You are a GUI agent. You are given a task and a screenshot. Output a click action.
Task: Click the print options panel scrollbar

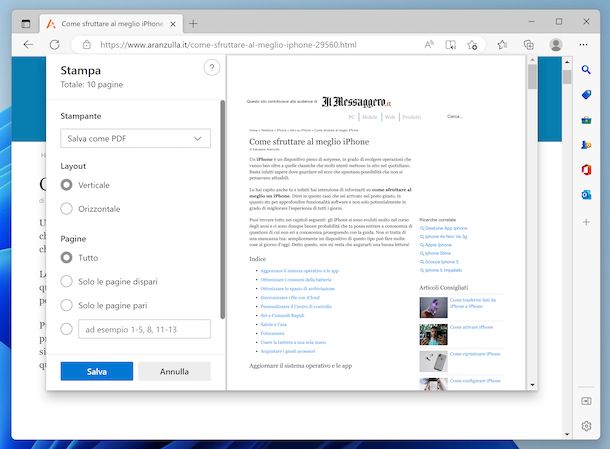click(x=223, y=209)
